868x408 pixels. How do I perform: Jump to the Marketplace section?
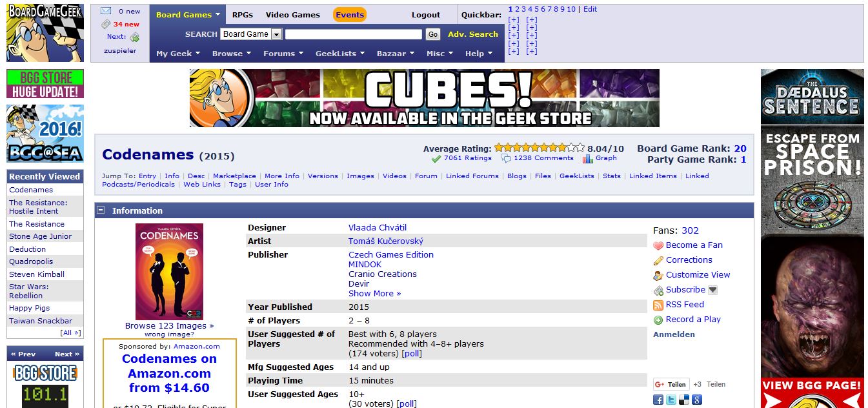click(x=234, y=176)
